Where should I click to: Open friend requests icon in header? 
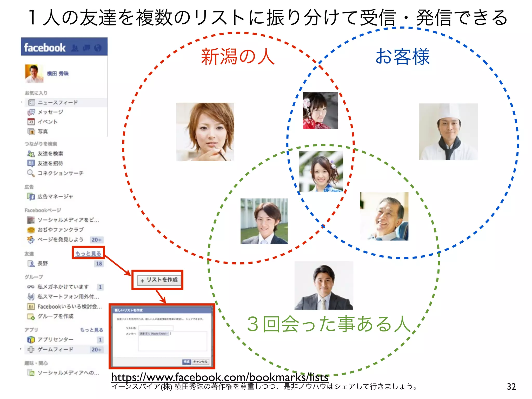click(x=75, y=48)
